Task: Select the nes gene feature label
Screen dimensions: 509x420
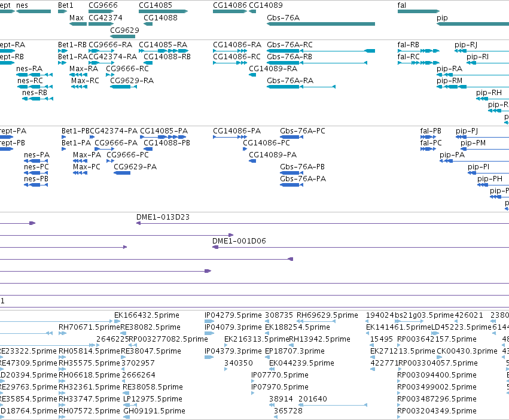Action: coord(22,5)
